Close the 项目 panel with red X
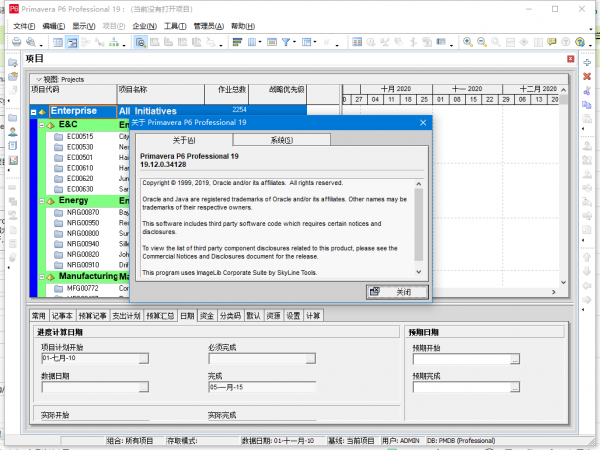600x450 pixels. (571, 59)
